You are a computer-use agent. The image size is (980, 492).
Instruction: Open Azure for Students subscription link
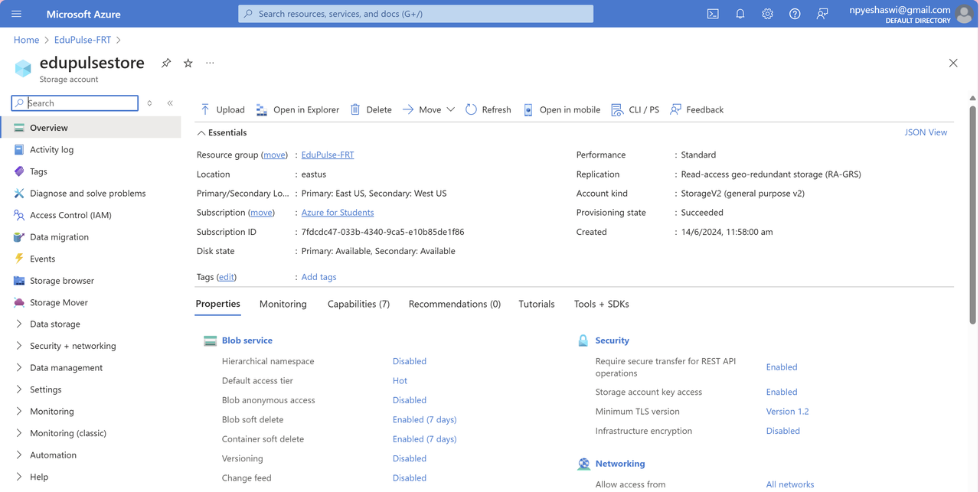(x=338, y=213)
